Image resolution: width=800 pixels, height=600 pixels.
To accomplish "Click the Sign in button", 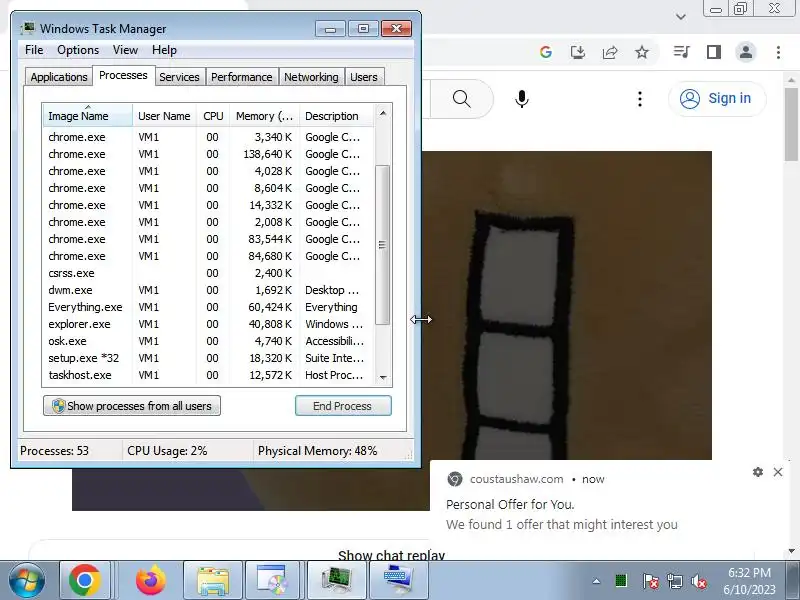I will pyautogui.click(x=717, y=98).
